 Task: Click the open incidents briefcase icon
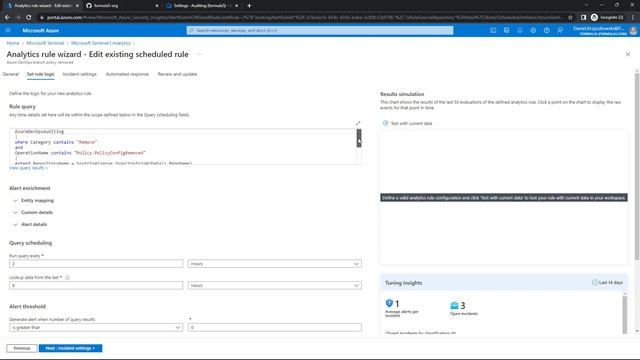(x=454, y=305)
